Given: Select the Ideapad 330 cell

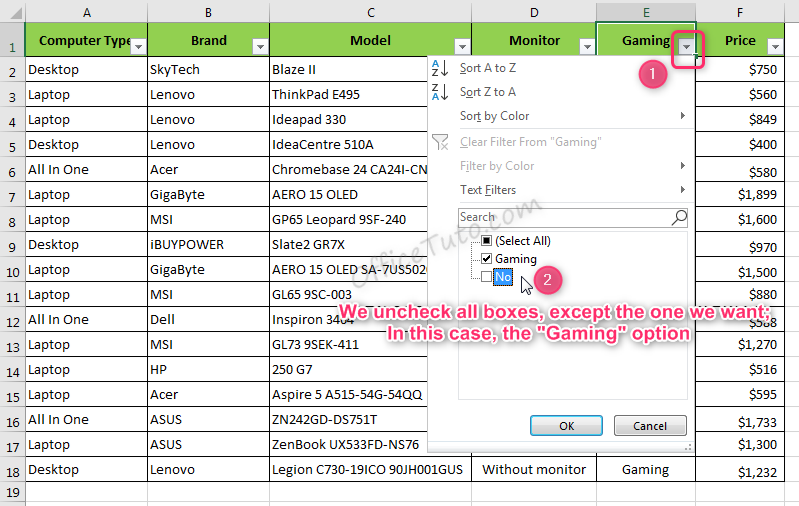Looking at the screenshot, I should [349, 119].
